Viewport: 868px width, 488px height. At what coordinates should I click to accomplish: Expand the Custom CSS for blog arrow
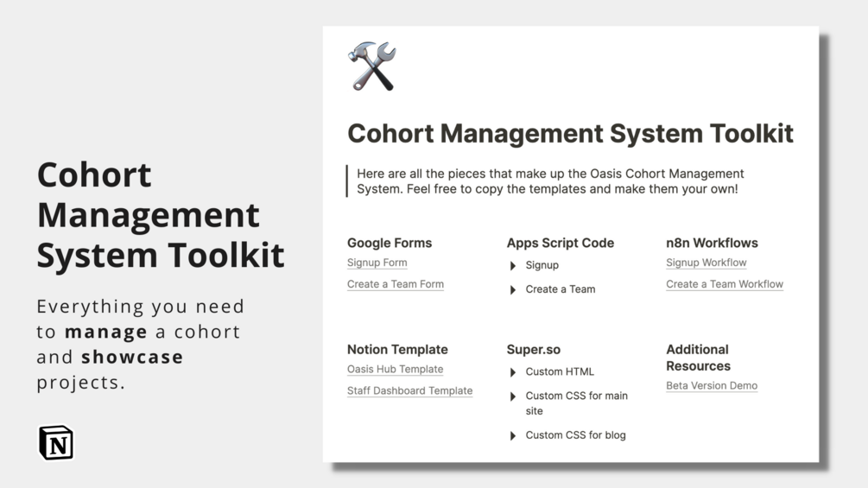513,436
